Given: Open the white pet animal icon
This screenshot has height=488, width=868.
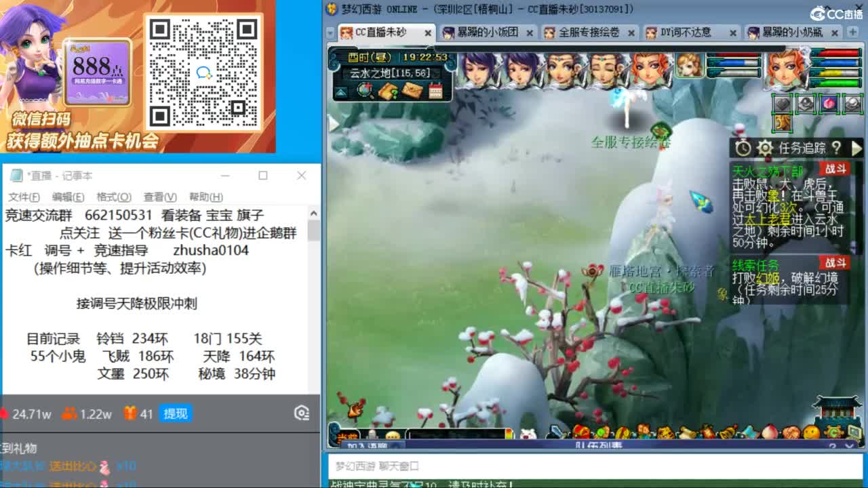Looking at the screenshot, I should [528, 433].
